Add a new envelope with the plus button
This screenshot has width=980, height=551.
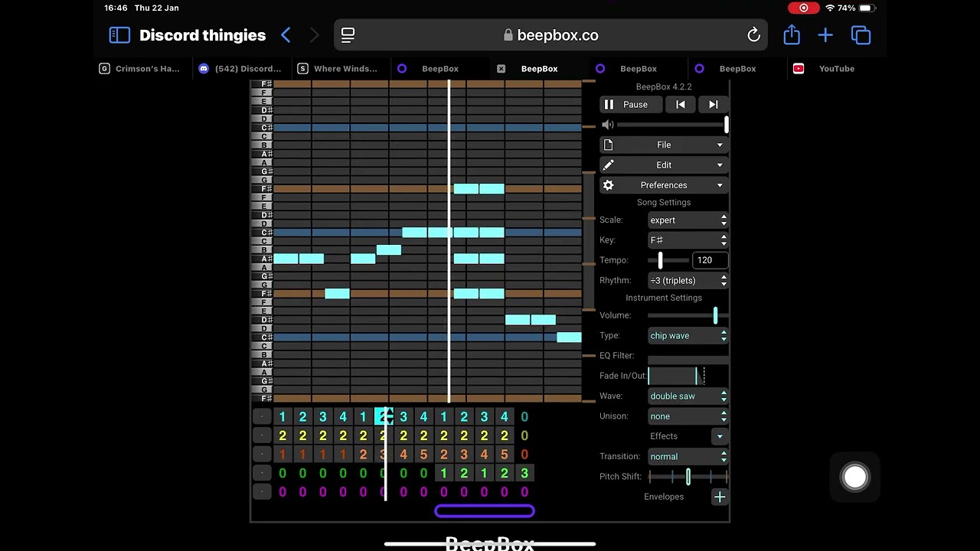(720, 497)
